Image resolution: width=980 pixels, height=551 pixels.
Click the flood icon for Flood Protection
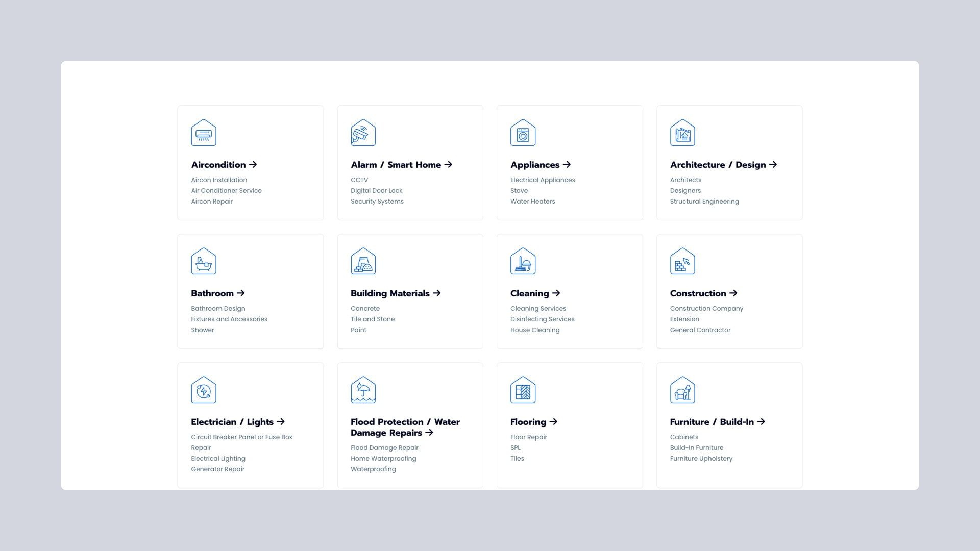click(x=363, y=390)
